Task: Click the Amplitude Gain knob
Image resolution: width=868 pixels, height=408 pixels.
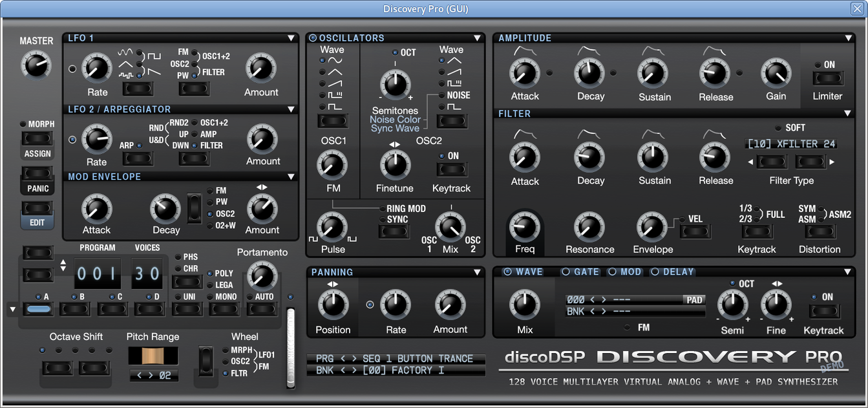Action: tap(776, 74)
